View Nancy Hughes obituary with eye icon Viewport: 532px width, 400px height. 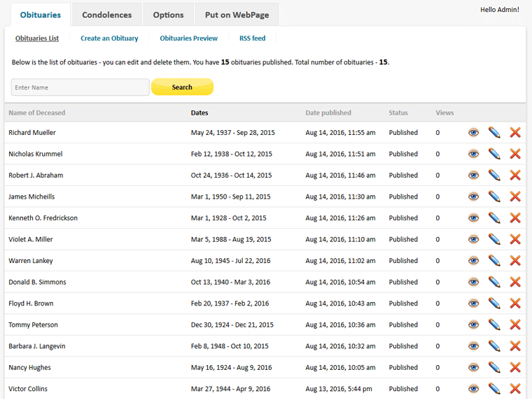tap(473, 367)
